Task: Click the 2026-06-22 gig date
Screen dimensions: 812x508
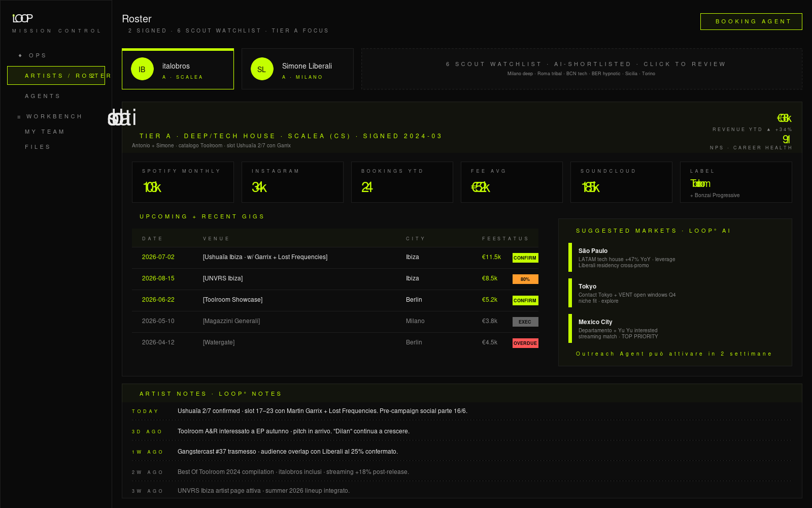Action: (x=158, y=300)
